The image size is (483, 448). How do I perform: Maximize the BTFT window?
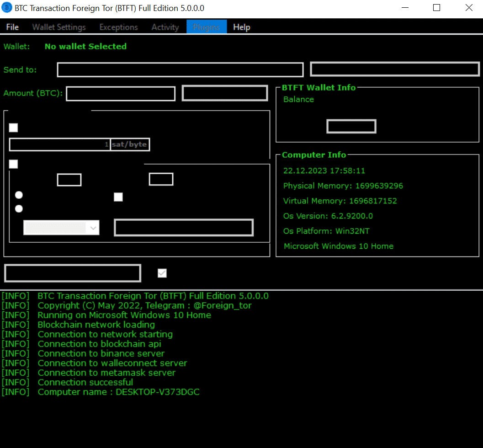pos(436,8)
